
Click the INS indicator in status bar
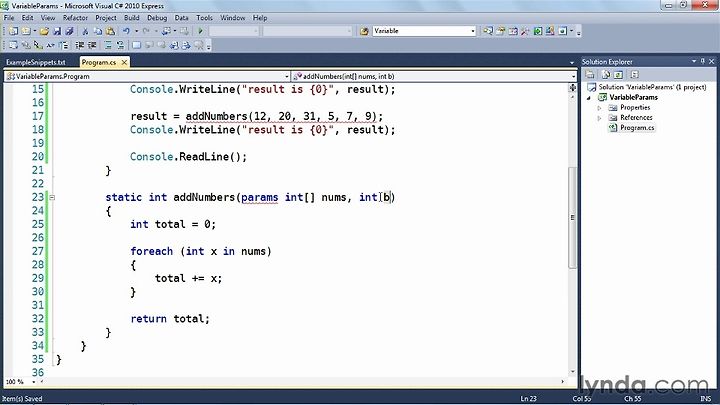pos(705,399)
